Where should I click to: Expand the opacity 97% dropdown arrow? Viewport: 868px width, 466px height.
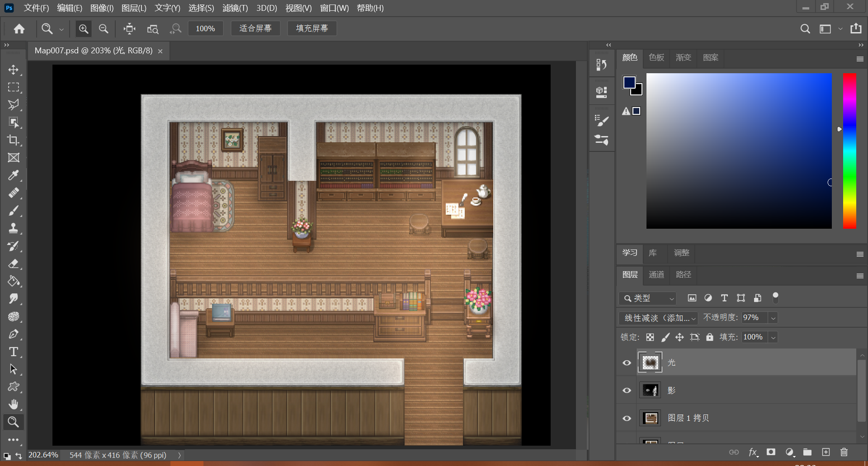pos(773,318)
